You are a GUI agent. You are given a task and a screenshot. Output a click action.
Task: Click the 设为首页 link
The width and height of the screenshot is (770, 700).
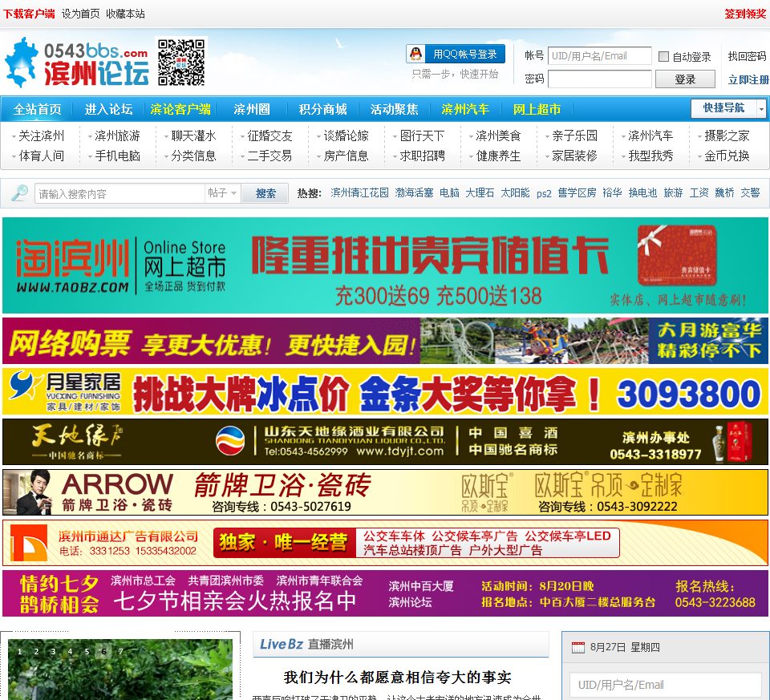click(80, 14)
